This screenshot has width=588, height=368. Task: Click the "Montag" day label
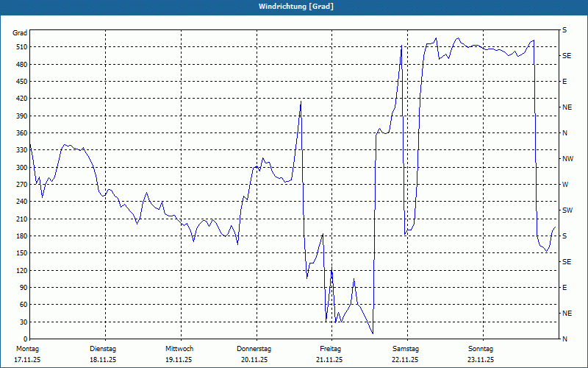coord(27,349)
